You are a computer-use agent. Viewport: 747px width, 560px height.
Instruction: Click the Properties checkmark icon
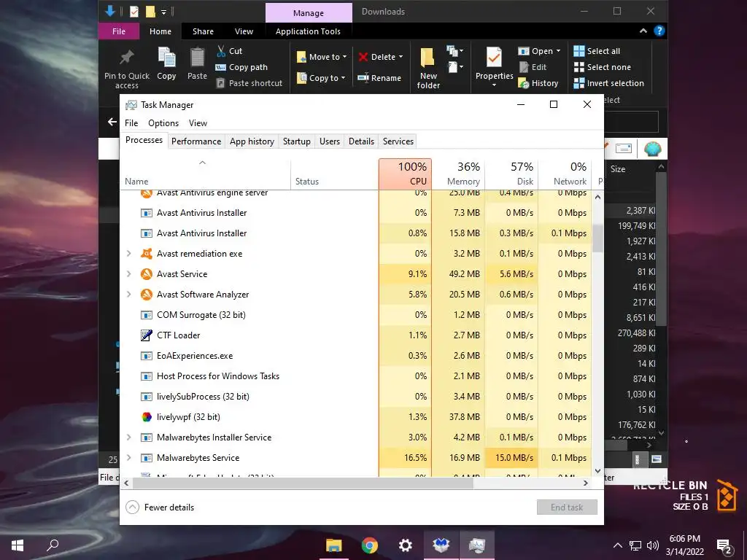coord(494,58)
